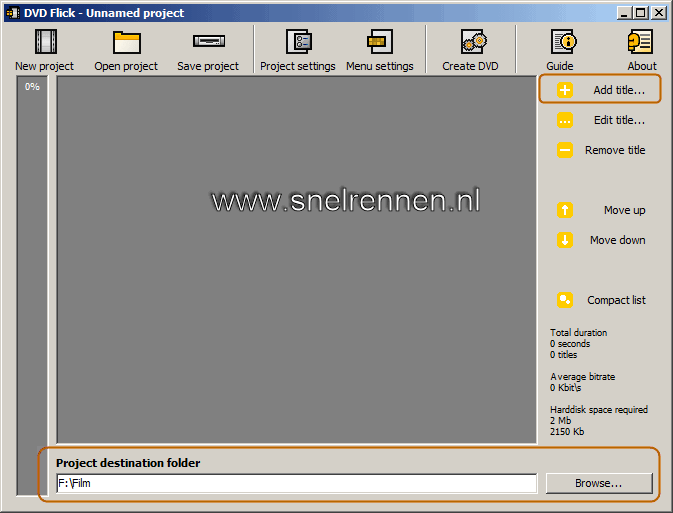Click the 0% disc usage bar

pyautogui.click(x=32, y=286)
